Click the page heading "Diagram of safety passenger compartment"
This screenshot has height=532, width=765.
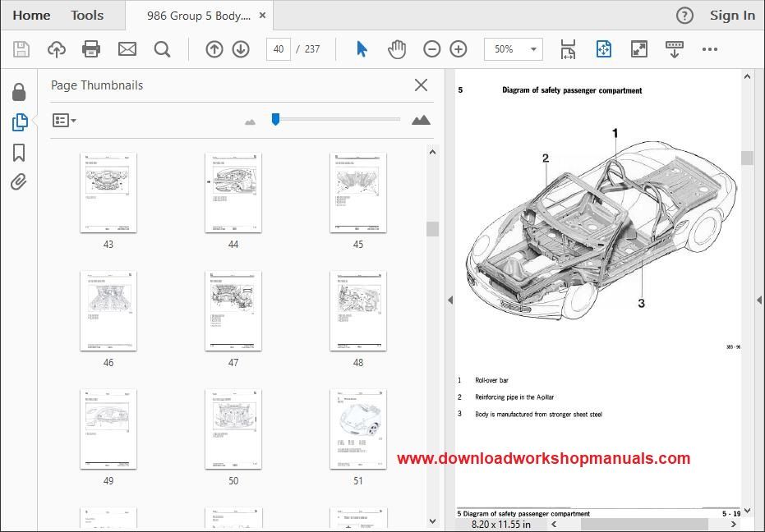pos(572,90)
